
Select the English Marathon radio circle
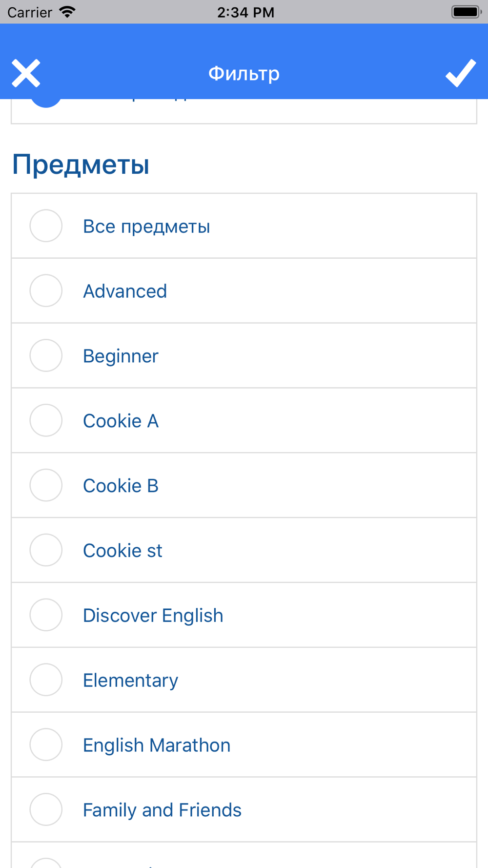pyautogui.click(x=46, y=744)
